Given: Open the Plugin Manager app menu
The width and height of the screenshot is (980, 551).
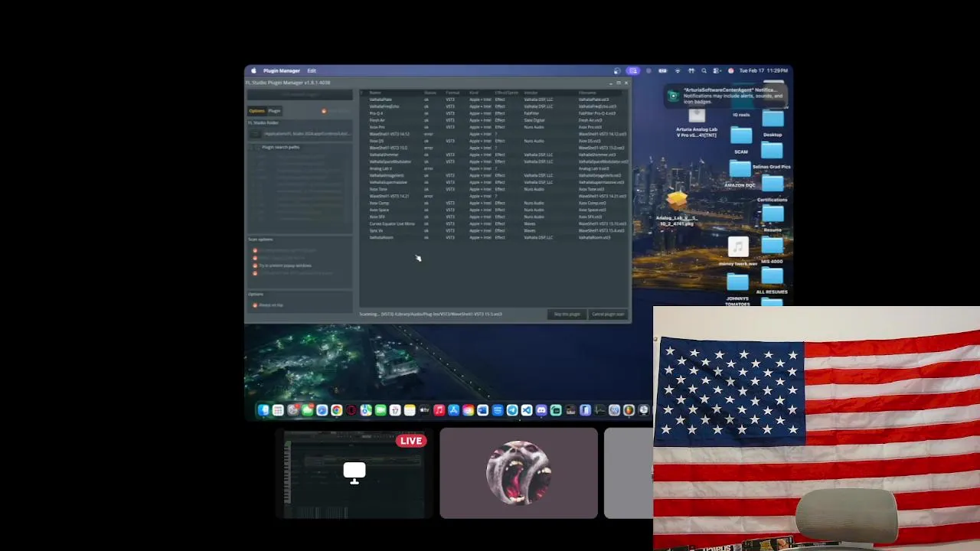Looking at the screenshot, I should 282,70.
